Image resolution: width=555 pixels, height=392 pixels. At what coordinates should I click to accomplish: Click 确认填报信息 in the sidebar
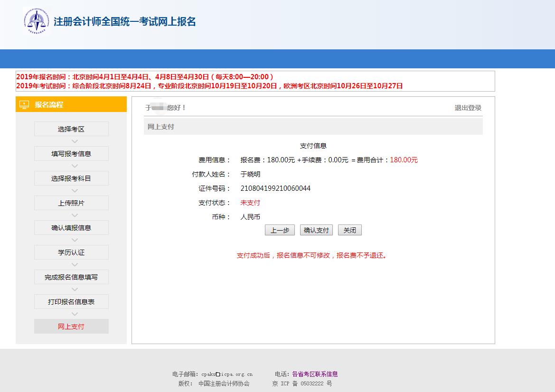(71, 227)
